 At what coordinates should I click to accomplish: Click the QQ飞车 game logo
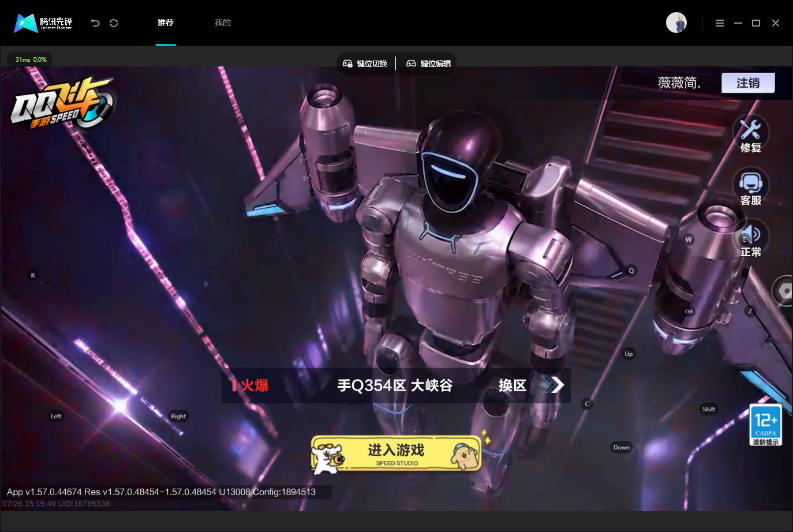click(x=62, y=104)
